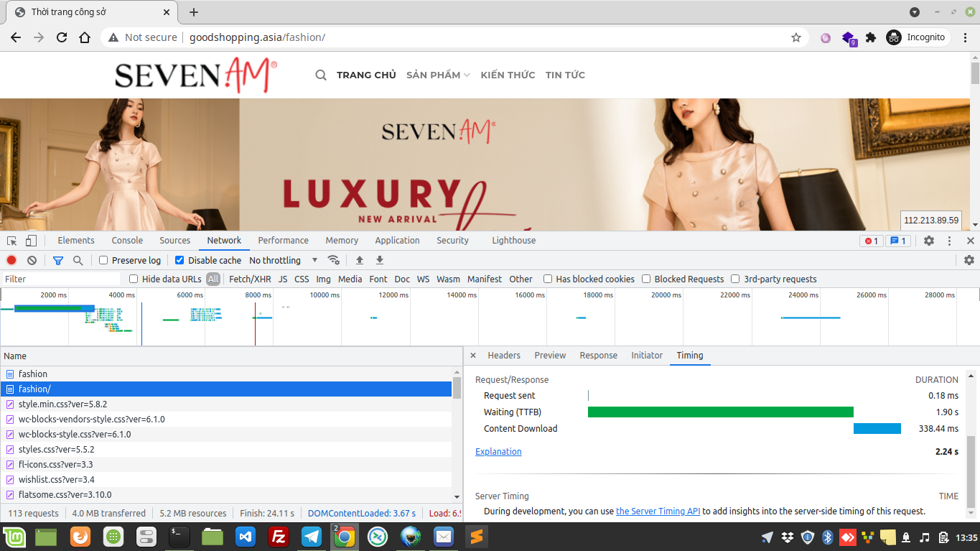Bookmark this page with star icon
Image resolution: width=980 pixels, height=551 pixels.
click(x=796, y=37)
